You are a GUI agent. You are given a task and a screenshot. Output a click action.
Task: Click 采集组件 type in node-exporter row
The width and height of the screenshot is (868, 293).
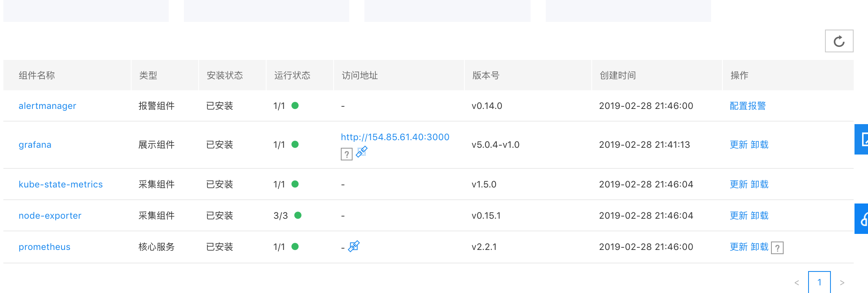(156, 216)
